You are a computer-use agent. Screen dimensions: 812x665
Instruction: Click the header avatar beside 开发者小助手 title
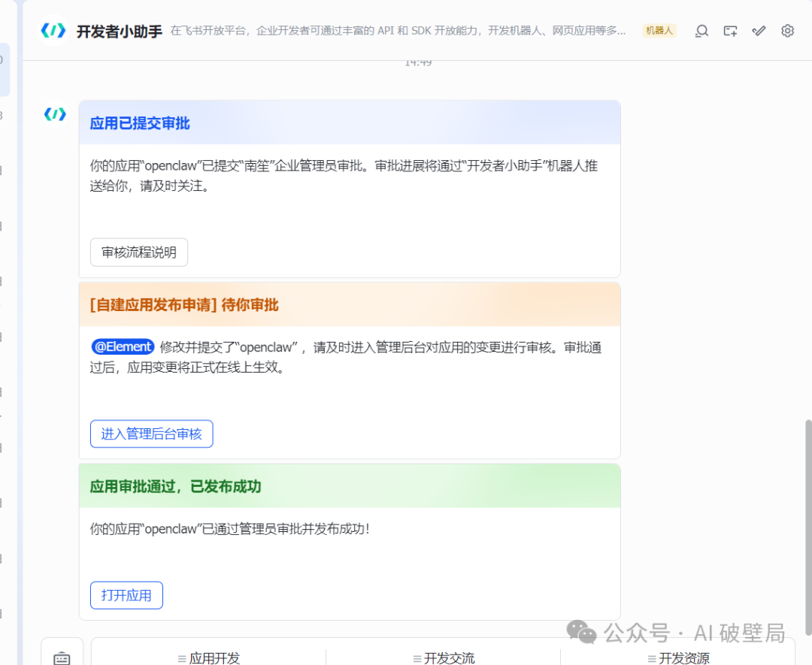click(53, 31)
